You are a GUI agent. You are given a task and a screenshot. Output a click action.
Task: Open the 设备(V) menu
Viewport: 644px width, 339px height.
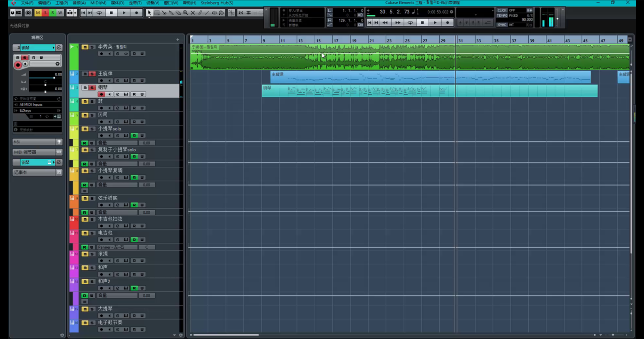[153, 3]
